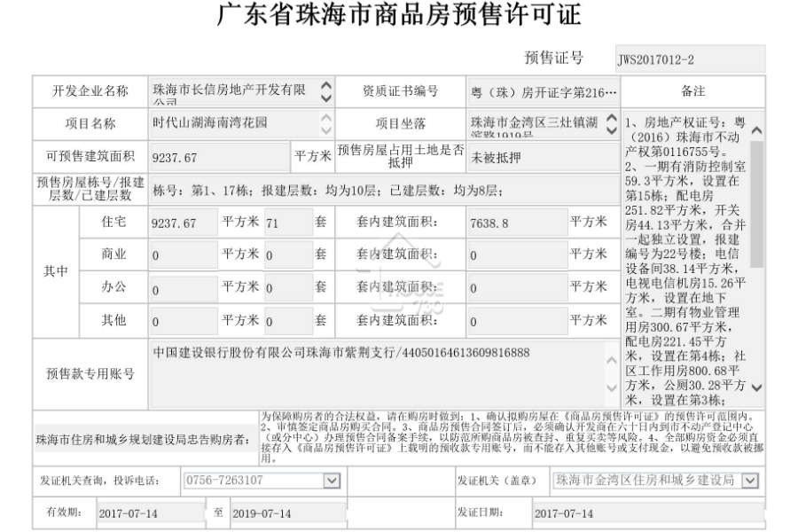Click the validity end date 2019-07-14 field
This screenshot has width=798, height=532.
click(288, 513)
